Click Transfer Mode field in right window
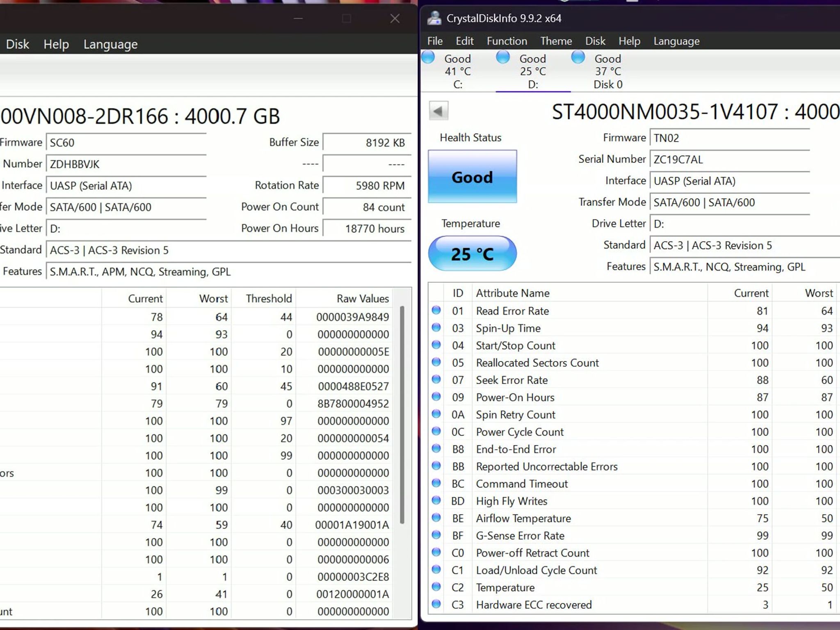Screen dimensions: 840x630 tap(730, 202)
